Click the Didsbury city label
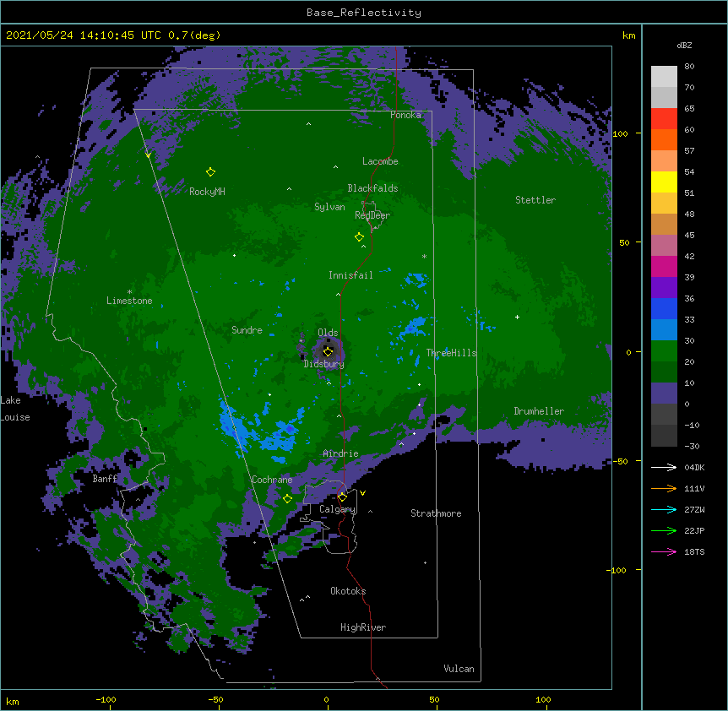Screen dimensions: 728x711 pos(323,364)
